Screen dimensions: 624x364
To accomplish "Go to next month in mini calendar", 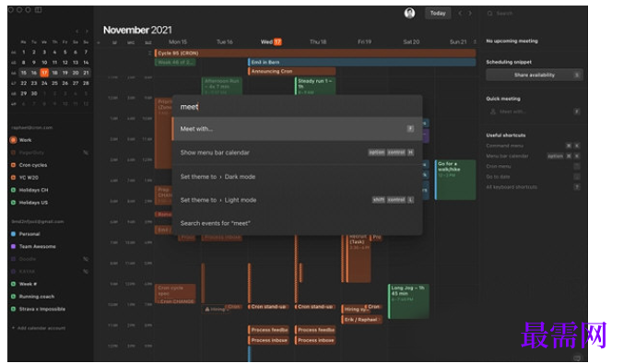I will [87, 31].
